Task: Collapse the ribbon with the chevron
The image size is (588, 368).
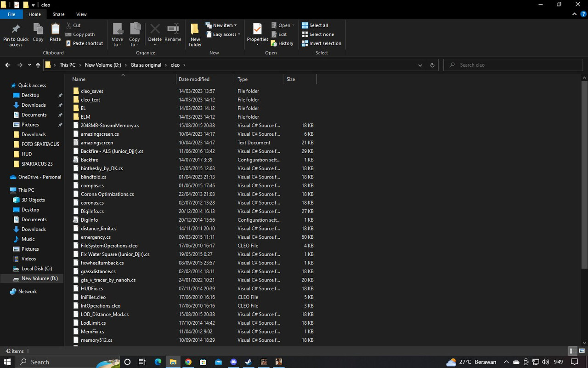Action: (x=575, y=14)
